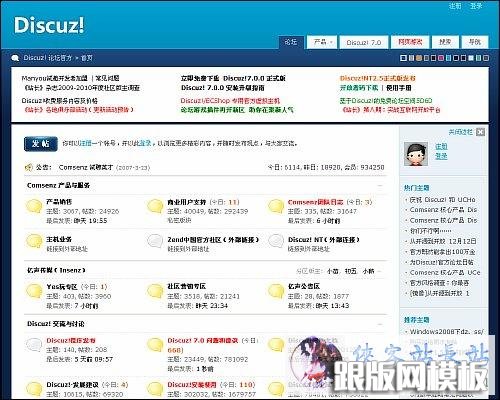The height and width of the screenshot is (400, 500).
Task: Click the gray bubble icon beside Discuz! NT
Action: (276, 241)
